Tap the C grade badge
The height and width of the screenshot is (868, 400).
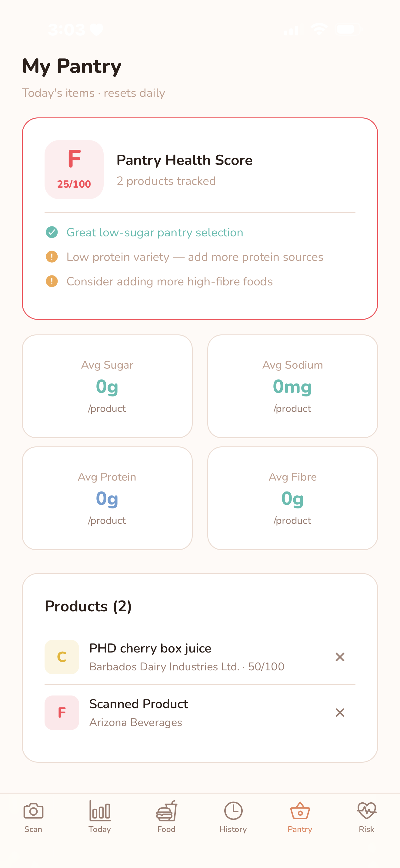pos(62,657)
